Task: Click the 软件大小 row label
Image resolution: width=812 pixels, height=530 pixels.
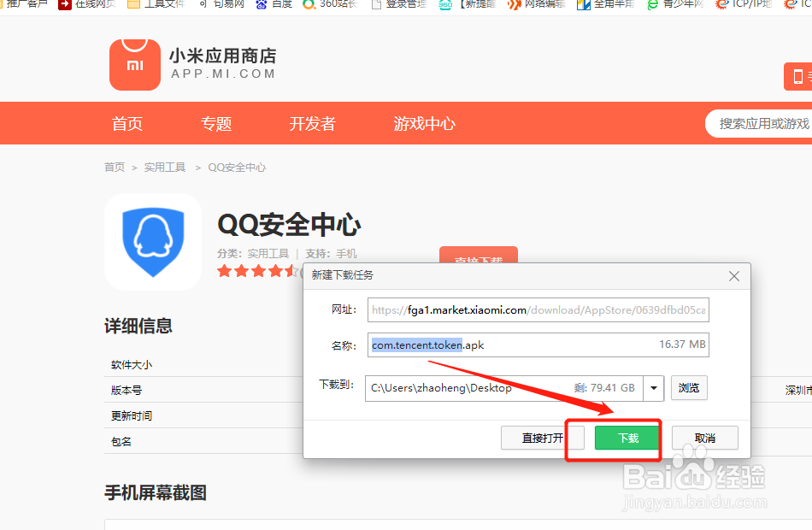Action: click(x=132, y=365)
